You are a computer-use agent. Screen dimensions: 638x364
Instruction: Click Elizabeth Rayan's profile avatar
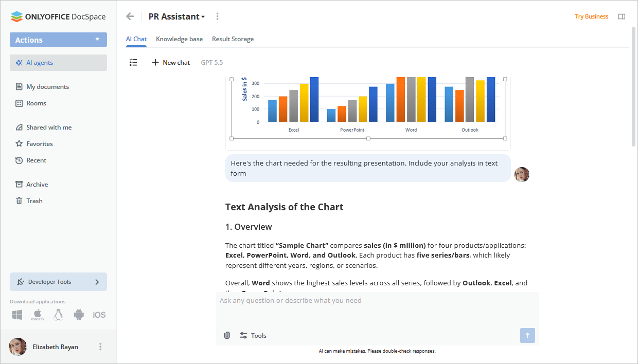pyautogui.click(x=18, y=347)
